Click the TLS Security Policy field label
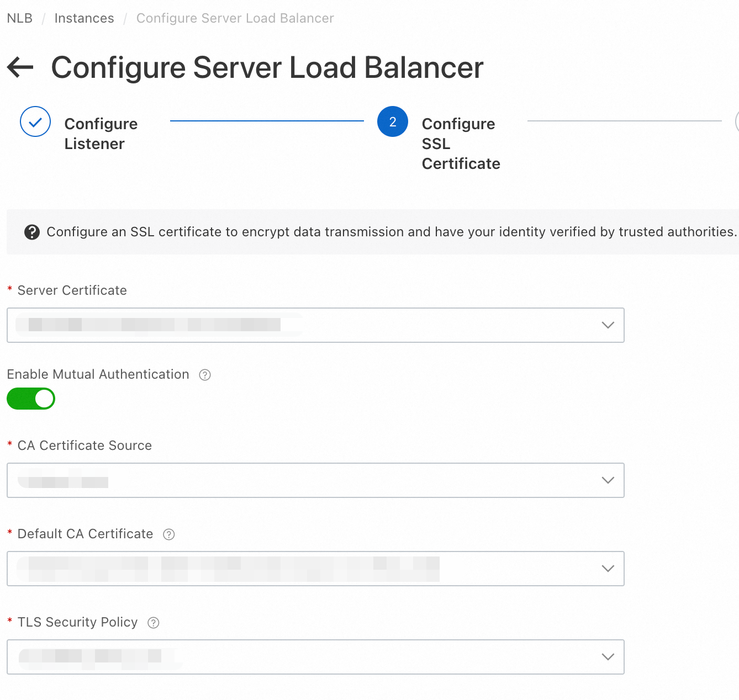739x700 pixels. tap(78, 622)
